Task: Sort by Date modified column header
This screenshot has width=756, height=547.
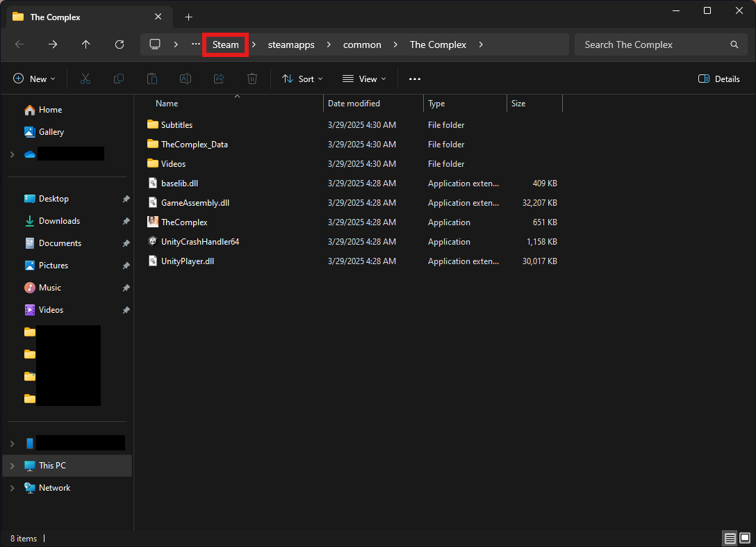Action: (354, 104)
